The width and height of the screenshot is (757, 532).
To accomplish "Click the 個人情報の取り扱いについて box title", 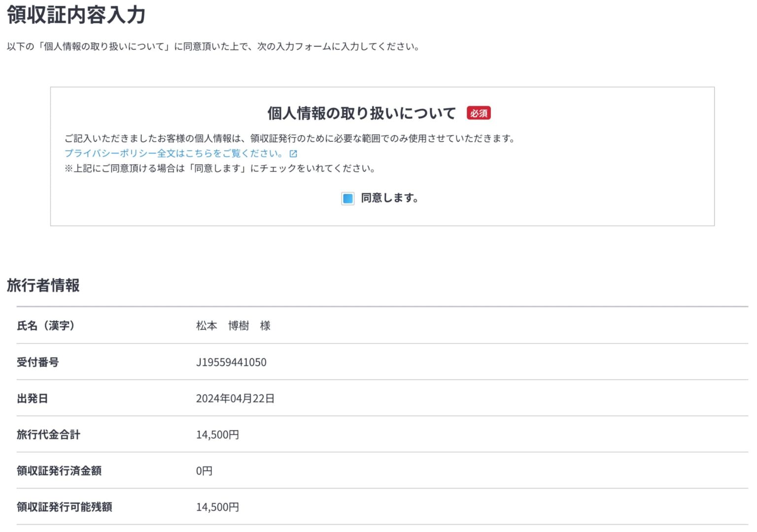I will 361,112.
